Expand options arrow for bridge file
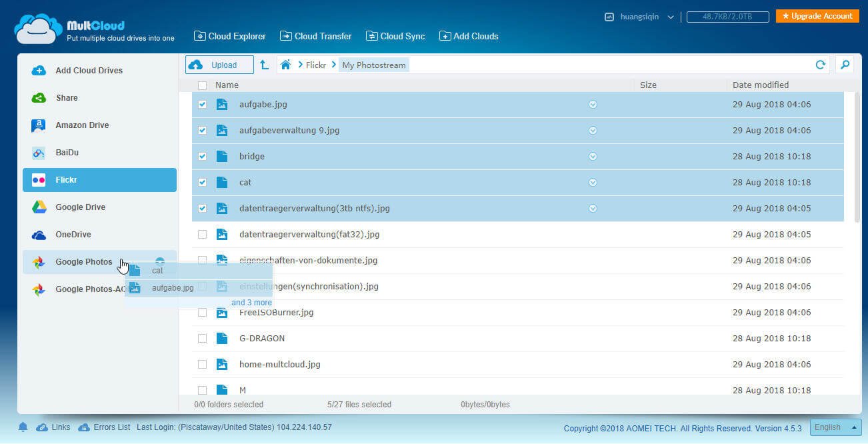 point(593,157)
